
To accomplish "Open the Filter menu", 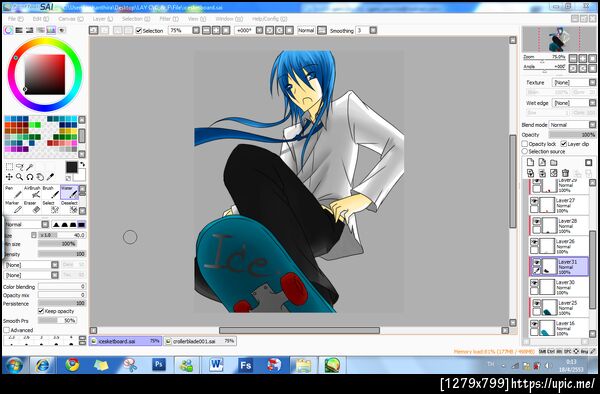I will click(x=169, y=19).
